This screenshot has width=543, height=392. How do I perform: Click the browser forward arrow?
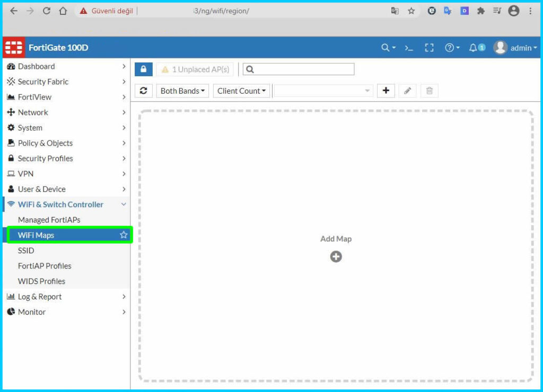30,11
